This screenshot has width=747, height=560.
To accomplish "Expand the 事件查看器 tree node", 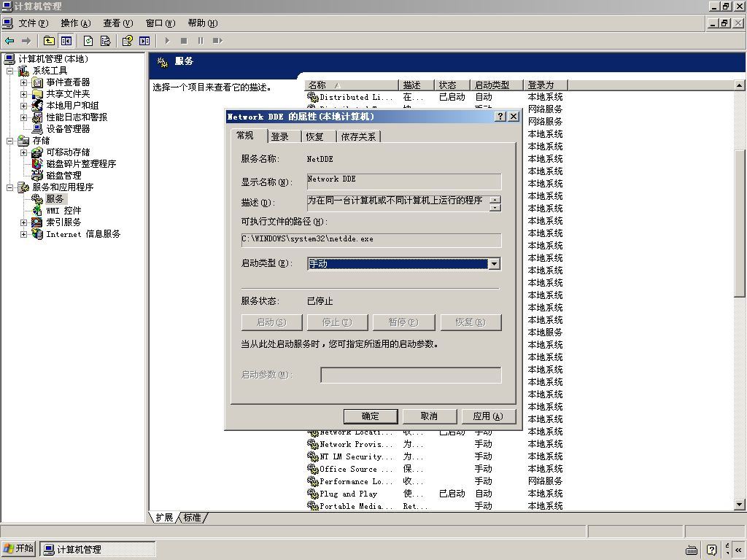I will (x=24, y=82).
